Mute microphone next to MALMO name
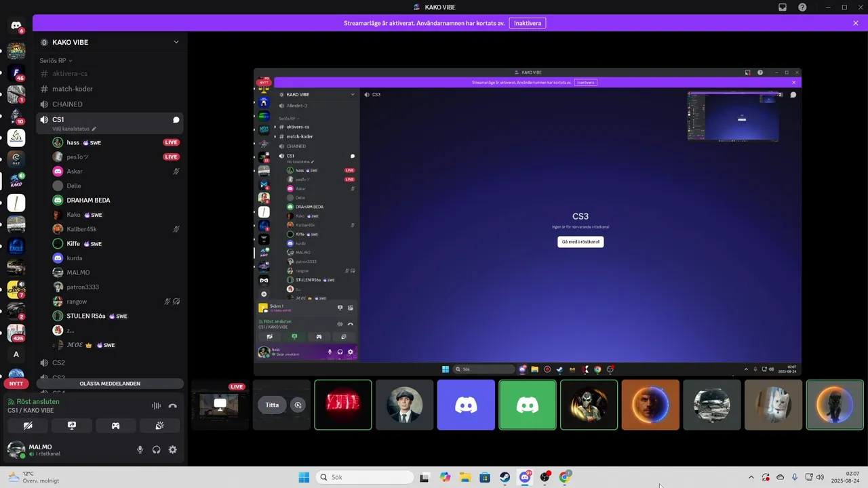The height and width of the screenshot is (488, 868). tap(140, 449)
